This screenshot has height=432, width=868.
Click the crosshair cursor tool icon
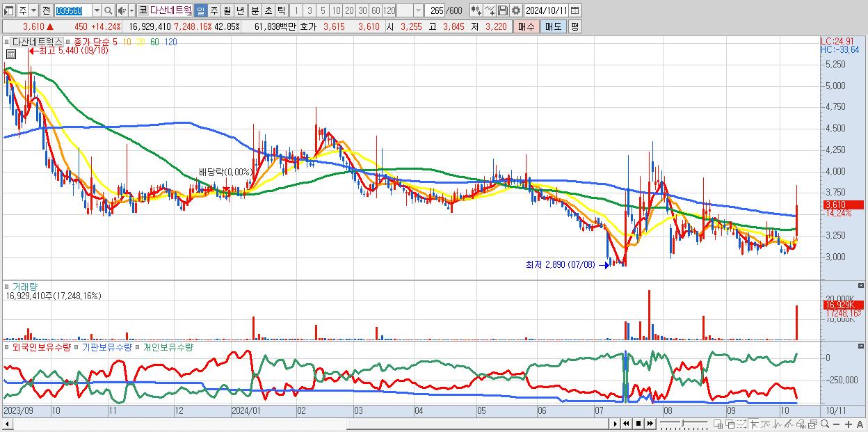pyautogui.click(x=754, y=424)
